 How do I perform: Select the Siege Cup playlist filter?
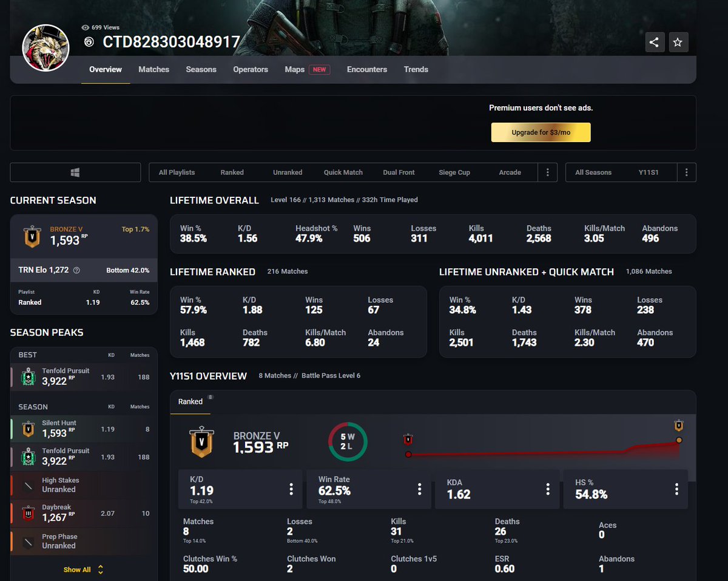click(454, 172)
